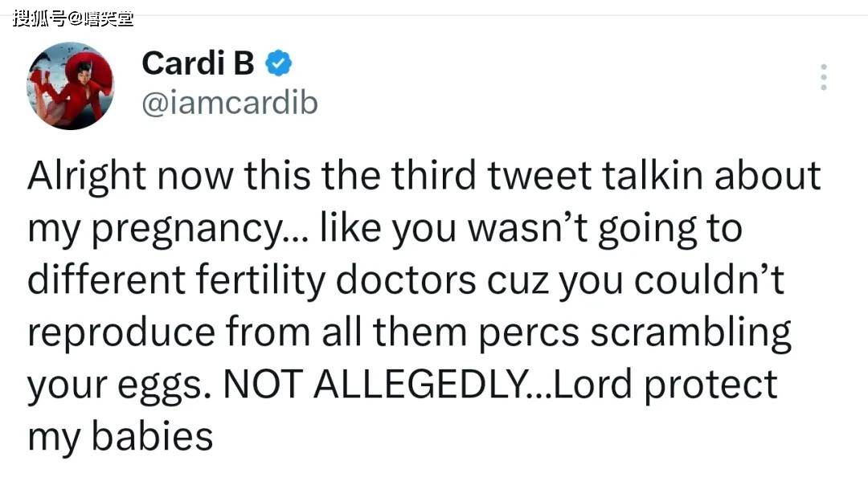The height and width of the screenshot is (477, 868).
Task: Click "my babies" on the last line
Action: [x=121, y=436]
